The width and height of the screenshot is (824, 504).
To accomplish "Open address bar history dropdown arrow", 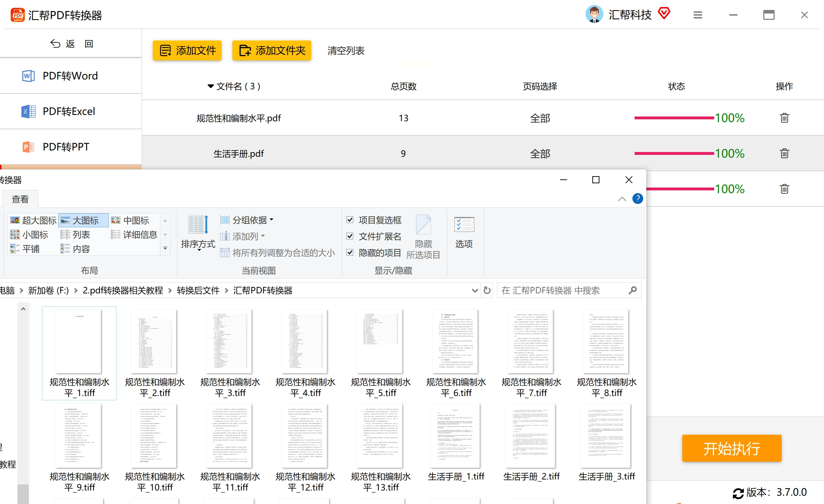I will tap(475, 291).
